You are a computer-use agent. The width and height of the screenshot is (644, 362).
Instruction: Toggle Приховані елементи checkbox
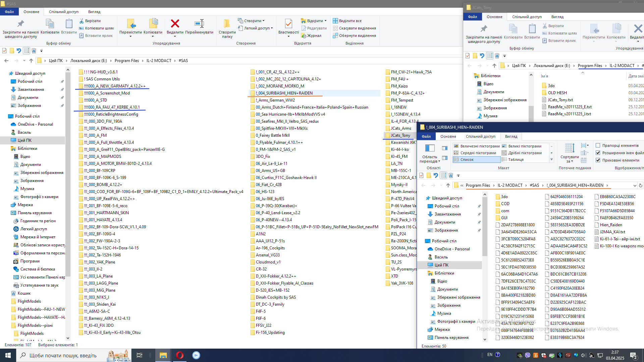(598, 160)
